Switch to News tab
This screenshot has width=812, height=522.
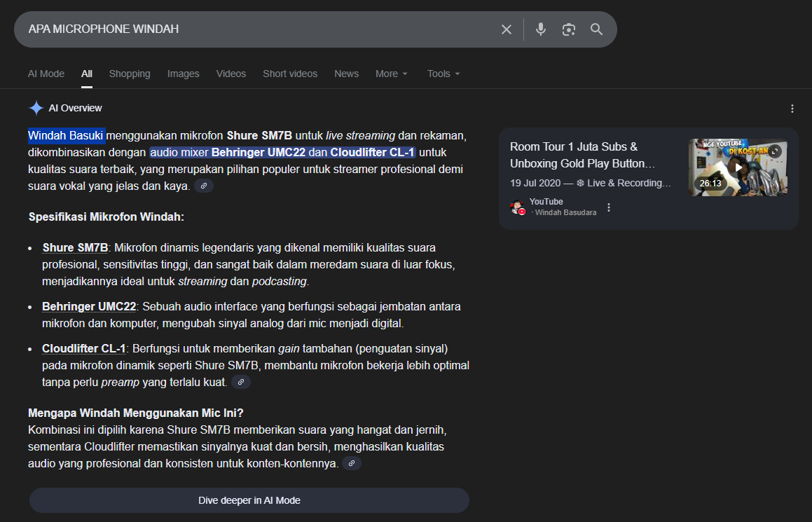tap(346, 74)
